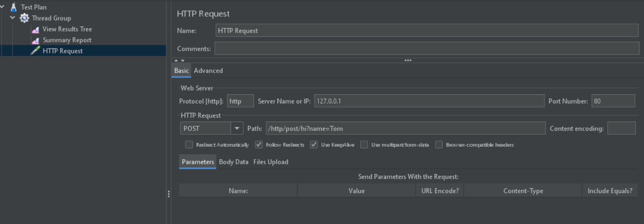The image size is (644, 224).
Task: Switch to the Advanced tab
Action: pos(208,71)
